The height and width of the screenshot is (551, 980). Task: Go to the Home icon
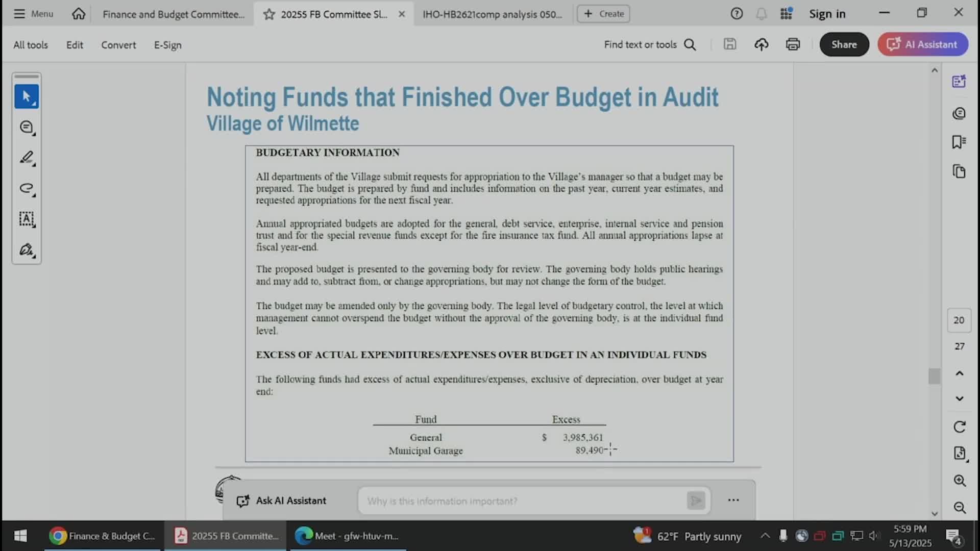[79, 14]
